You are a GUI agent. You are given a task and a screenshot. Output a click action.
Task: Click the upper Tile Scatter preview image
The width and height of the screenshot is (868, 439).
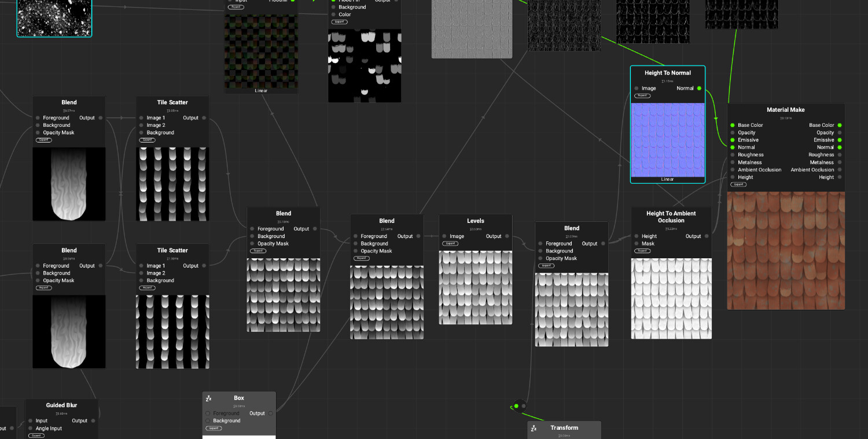(x=172, y=184)
